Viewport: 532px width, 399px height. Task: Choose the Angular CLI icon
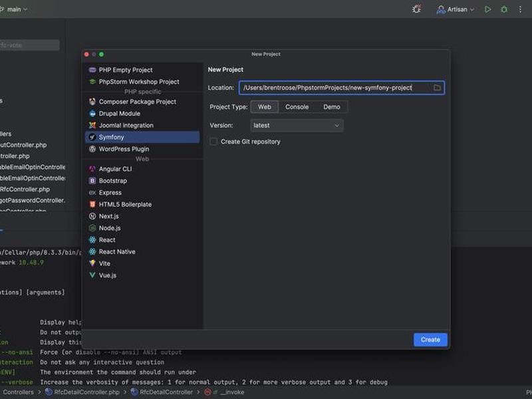pyautogui.click(x=92, y=169)
